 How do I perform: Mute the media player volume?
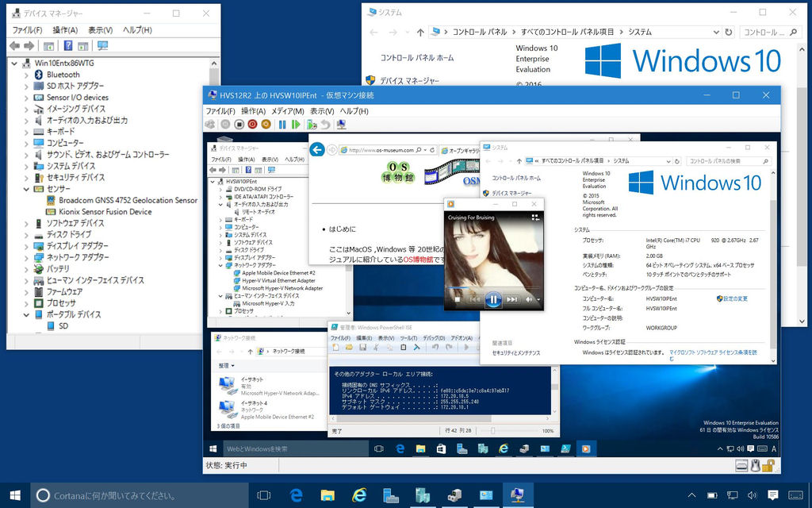pos(529,299)
